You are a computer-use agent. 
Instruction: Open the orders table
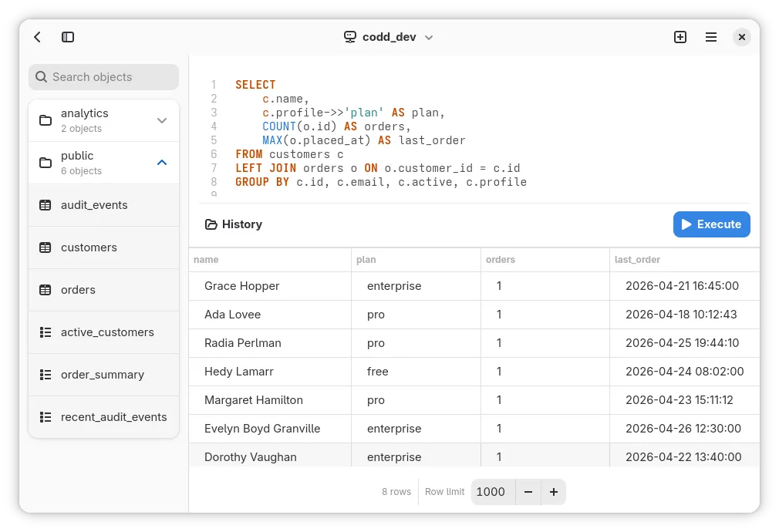coord(104,290)
